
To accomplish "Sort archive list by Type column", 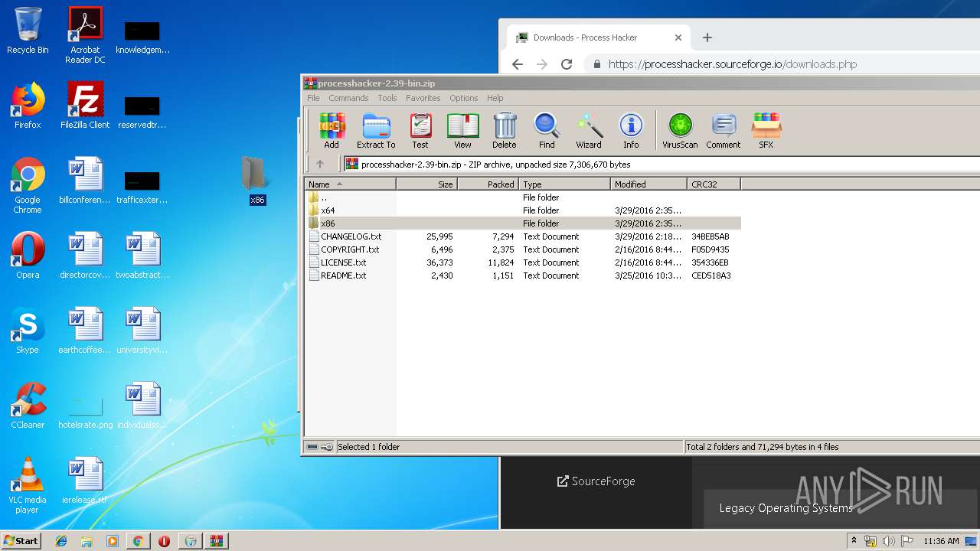I will click(565, 184).
